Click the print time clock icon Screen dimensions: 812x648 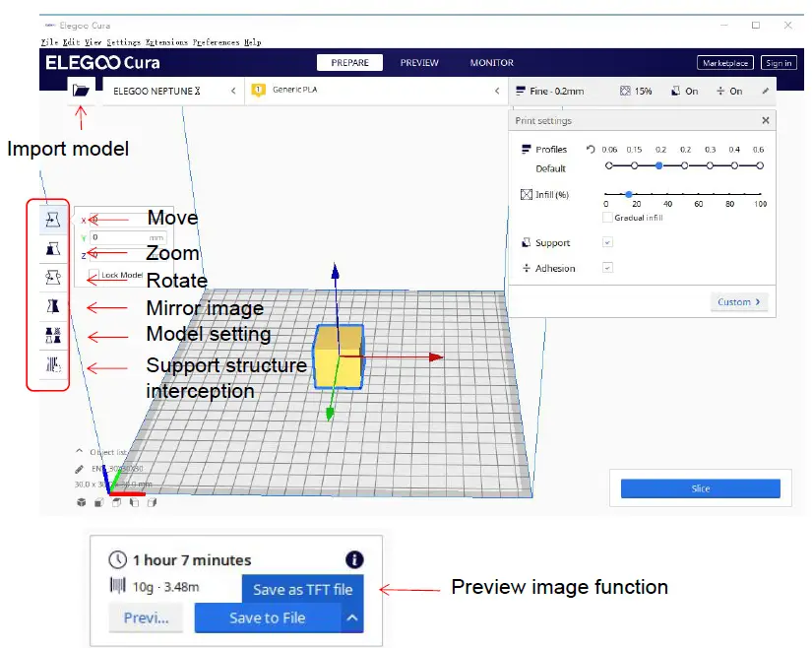[x=117, y=559]
